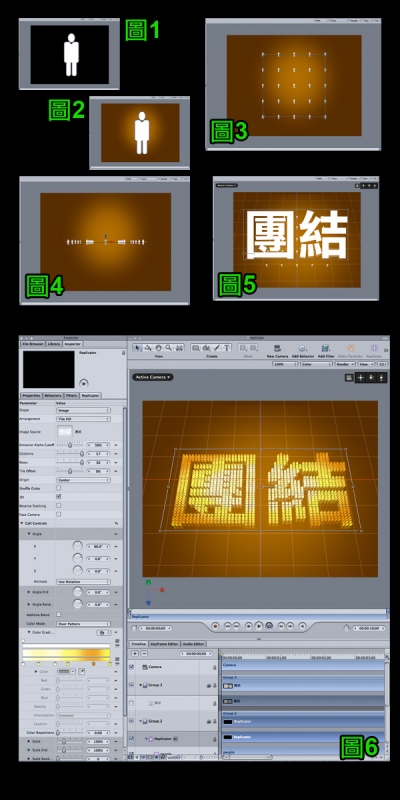The image size is (400, 800).
Task: Click the timeline add (+) button
Action: click(135, 654)
